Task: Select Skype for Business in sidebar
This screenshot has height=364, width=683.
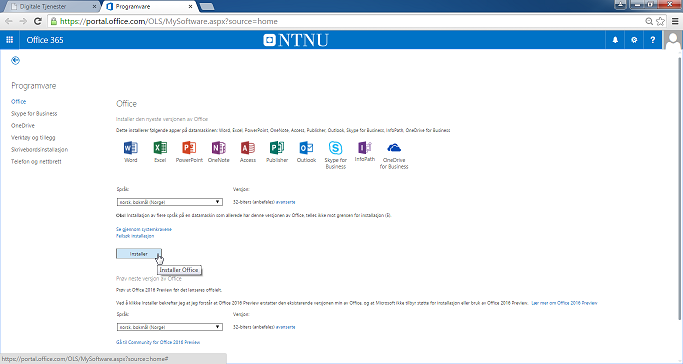Action: [x=34, y=114]
